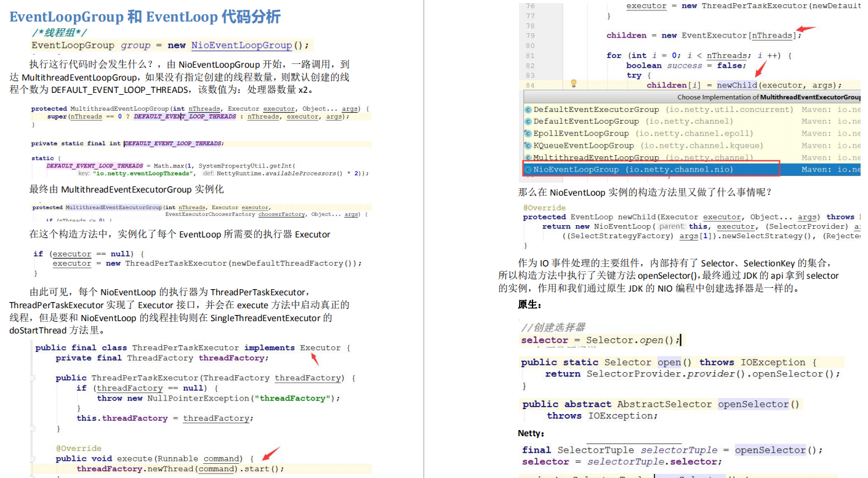Click 'public void execute(Runnable command) {' line
868x478 pixels.
156,459
